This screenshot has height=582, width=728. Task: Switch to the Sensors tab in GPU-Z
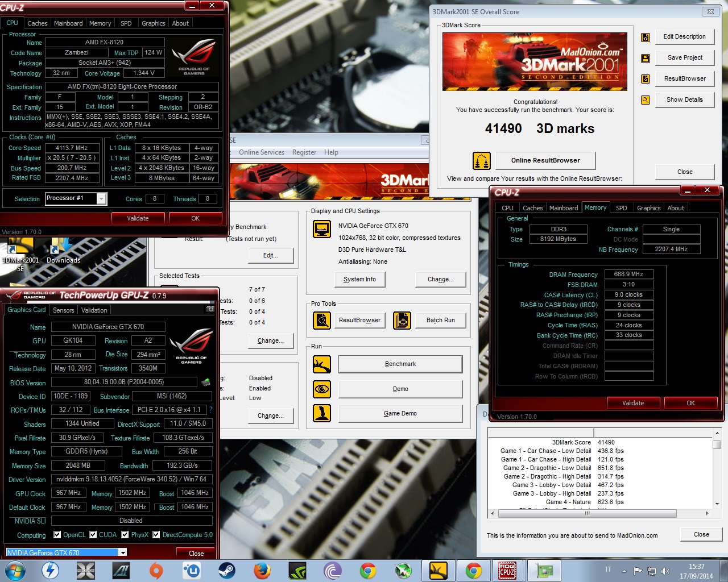pos(63,310)
